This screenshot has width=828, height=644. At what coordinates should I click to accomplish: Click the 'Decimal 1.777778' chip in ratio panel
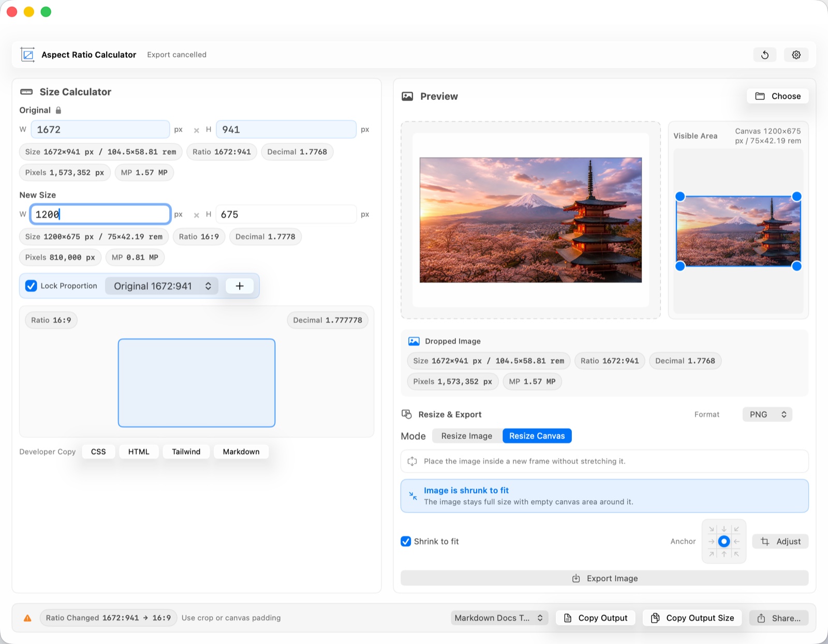328,320
